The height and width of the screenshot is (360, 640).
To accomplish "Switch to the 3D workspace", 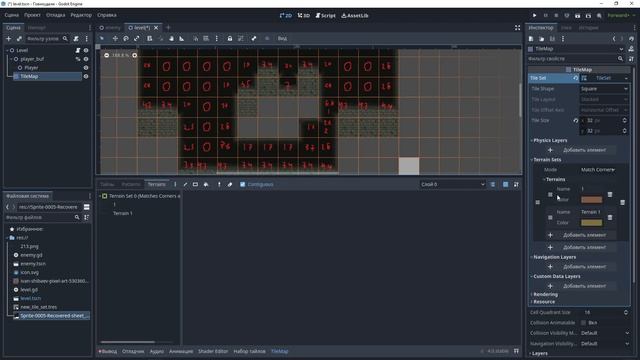I will click(304, 16).
